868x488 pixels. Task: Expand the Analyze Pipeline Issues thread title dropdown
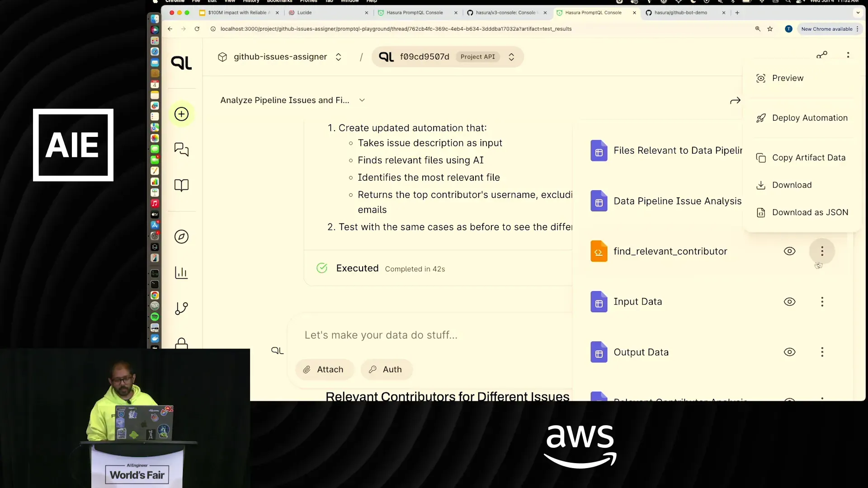click(x=362, y=100)
